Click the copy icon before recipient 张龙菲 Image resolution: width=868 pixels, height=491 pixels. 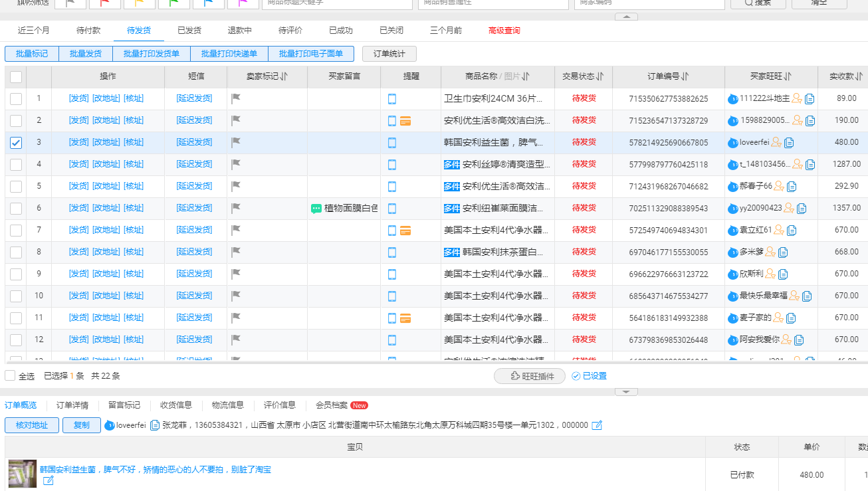tap(155, 425)
